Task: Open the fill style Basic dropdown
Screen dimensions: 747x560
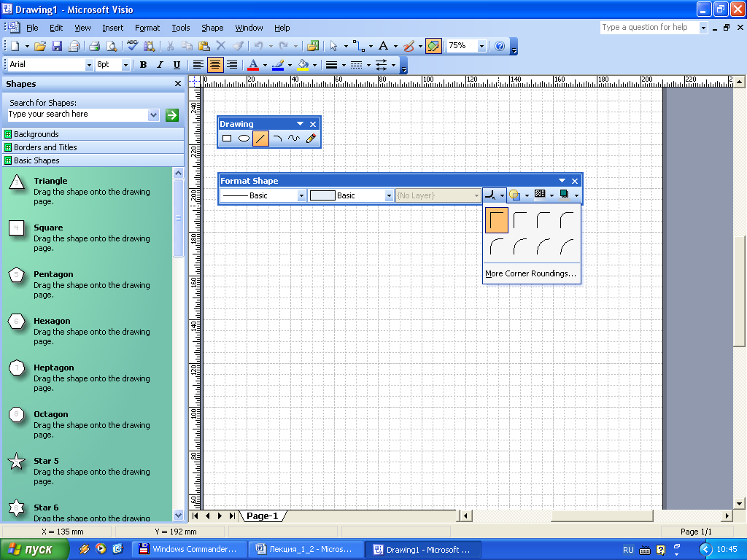Action: click(x=389, y=195)
